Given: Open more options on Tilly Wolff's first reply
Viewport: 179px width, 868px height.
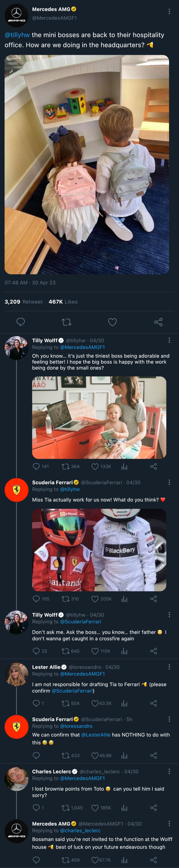Looking at the screenshot, I should pyautogui.click(x=169, y=340).
